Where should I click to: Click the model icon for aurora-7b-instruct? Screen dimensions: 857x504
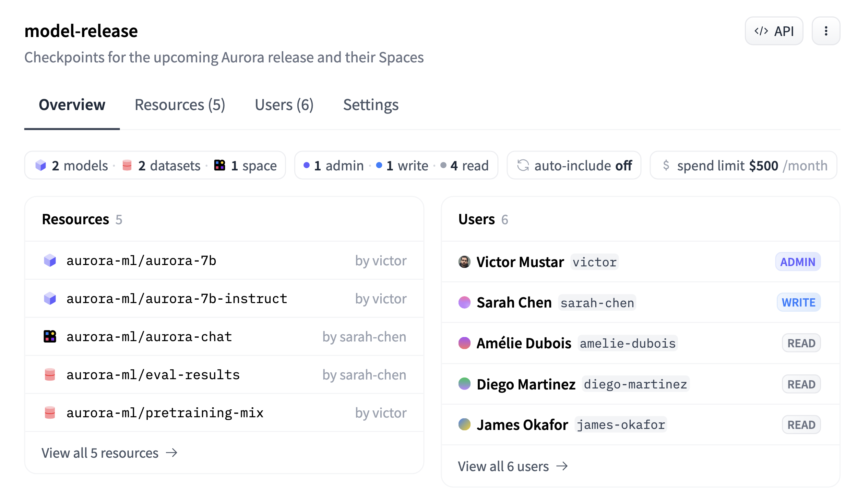point(50,299)
